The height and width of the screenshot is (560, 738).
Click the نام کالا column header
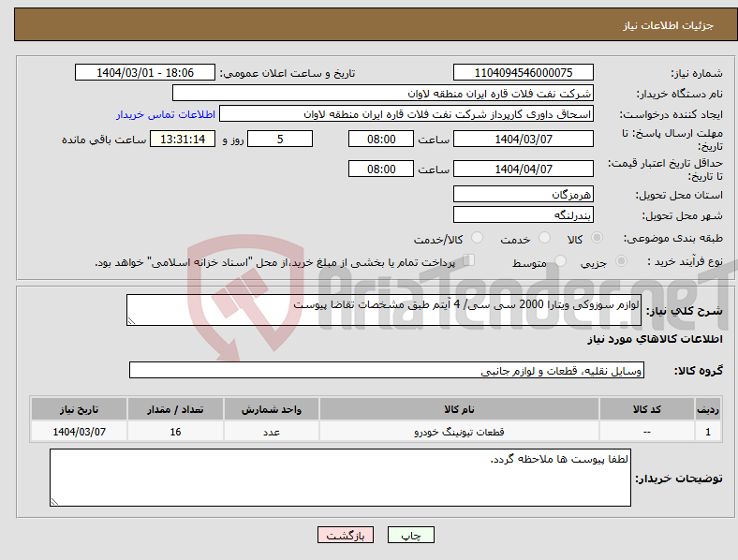coord(459,409)
